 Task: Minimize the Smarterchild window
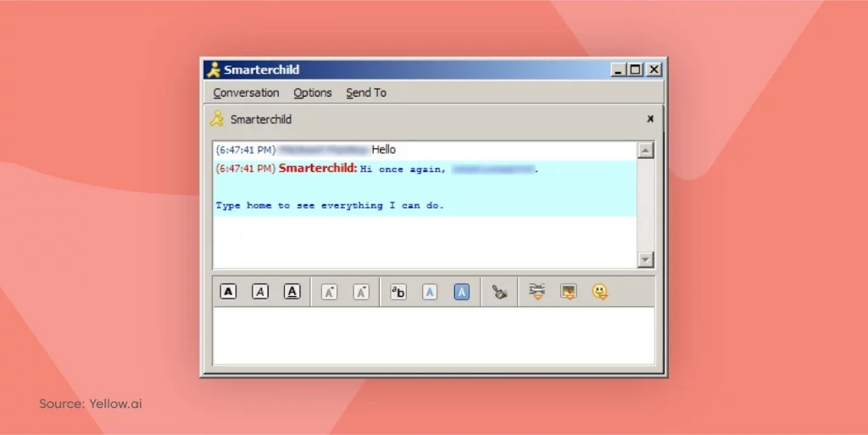pos(618,70)
